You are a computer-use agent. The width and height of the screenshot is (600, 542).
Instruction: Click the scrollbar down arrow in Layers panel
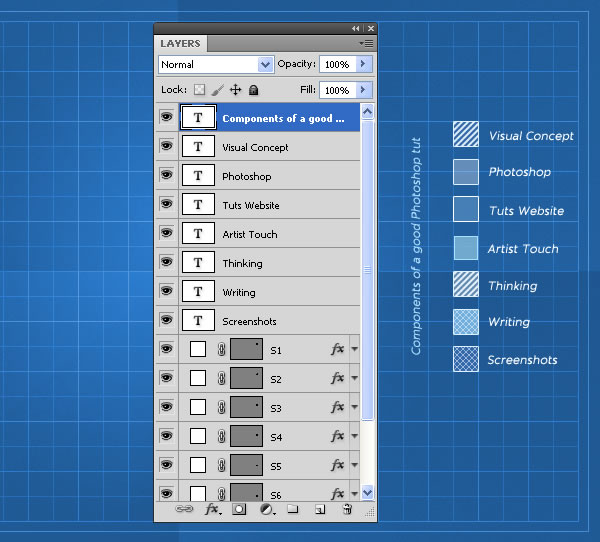[x=367, y=493]
